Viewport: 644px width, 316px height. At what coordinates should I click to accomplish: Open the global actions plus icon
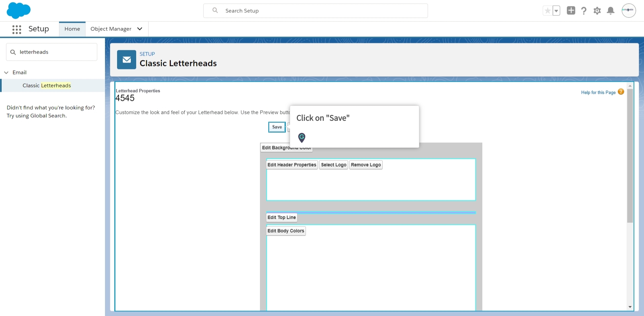(x=571, y=11)
